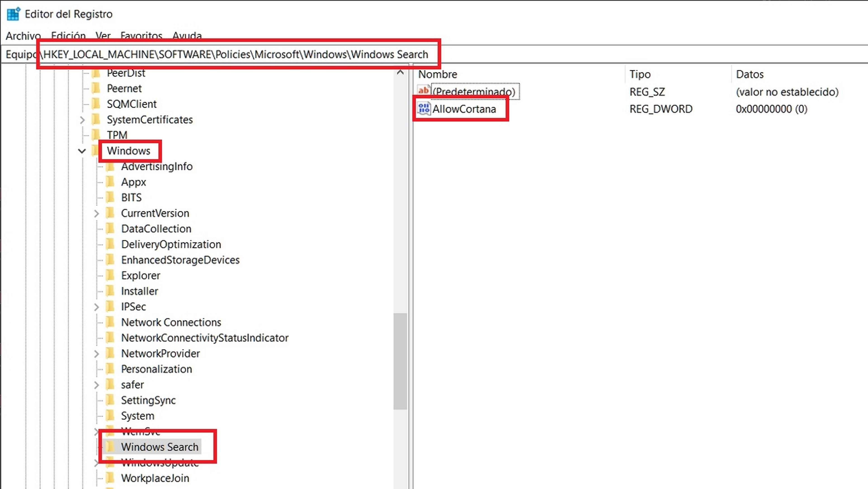
Task: Click the Peernet folder icon
Action: [96, 88]
